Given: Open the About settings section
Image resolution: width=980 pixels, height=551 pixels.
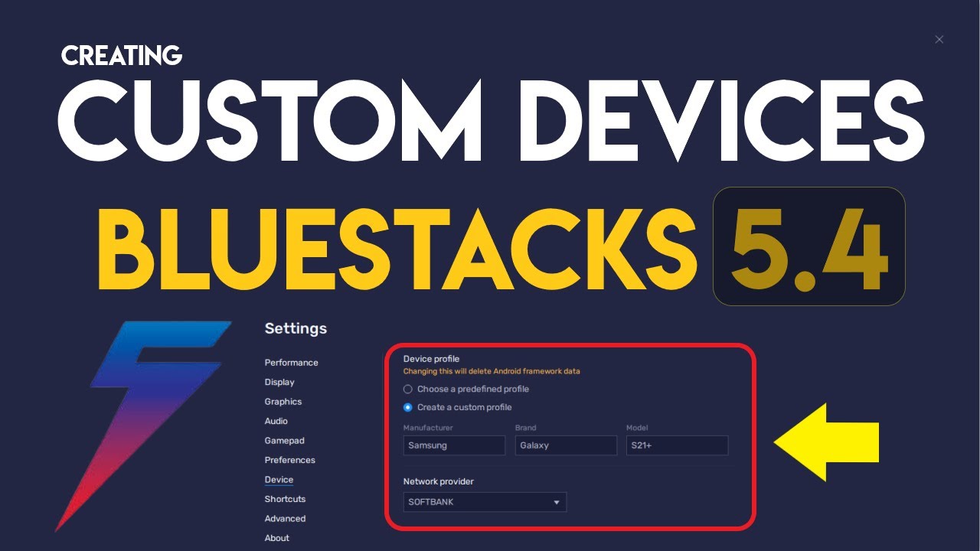Looking at the screenshot, I should pos(277,538).
